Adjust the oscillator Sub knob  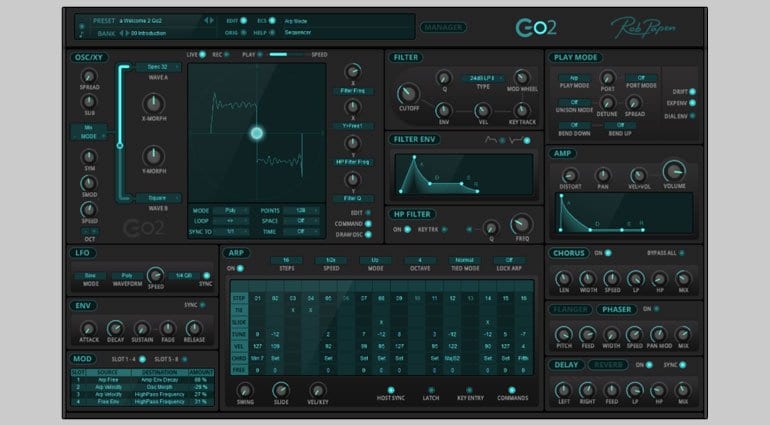coord(89,102)
